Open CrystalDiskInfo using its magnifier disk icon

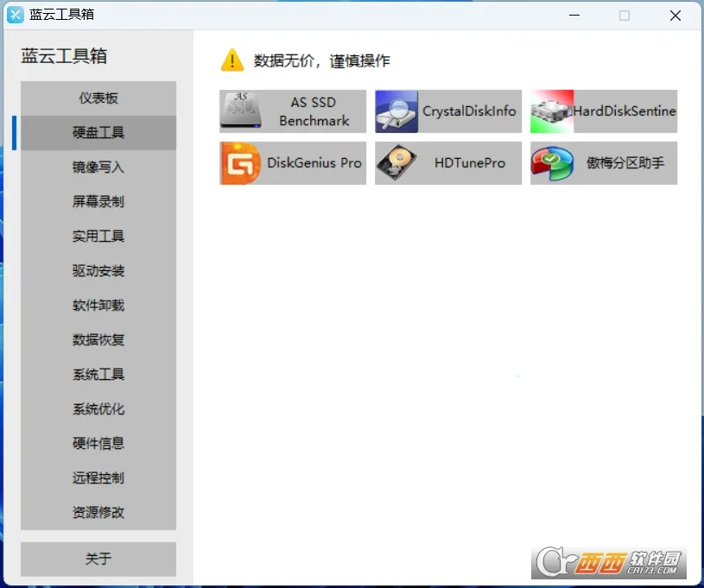pos(396,111)
